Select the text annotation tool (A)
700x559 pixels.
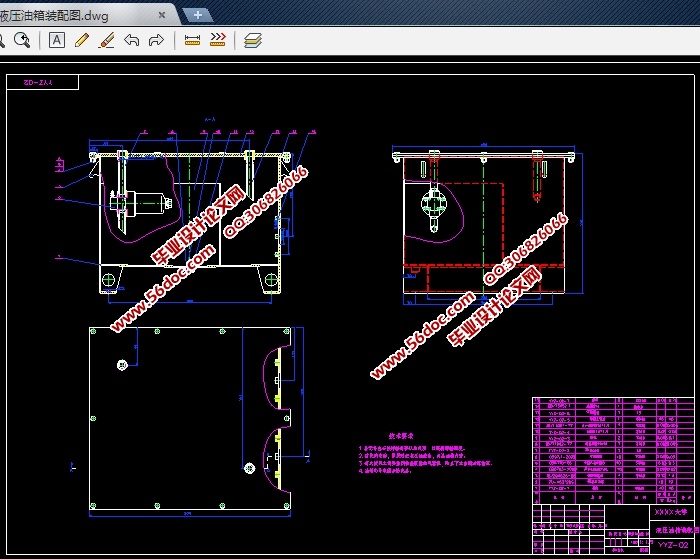click(x=56, y=40)
